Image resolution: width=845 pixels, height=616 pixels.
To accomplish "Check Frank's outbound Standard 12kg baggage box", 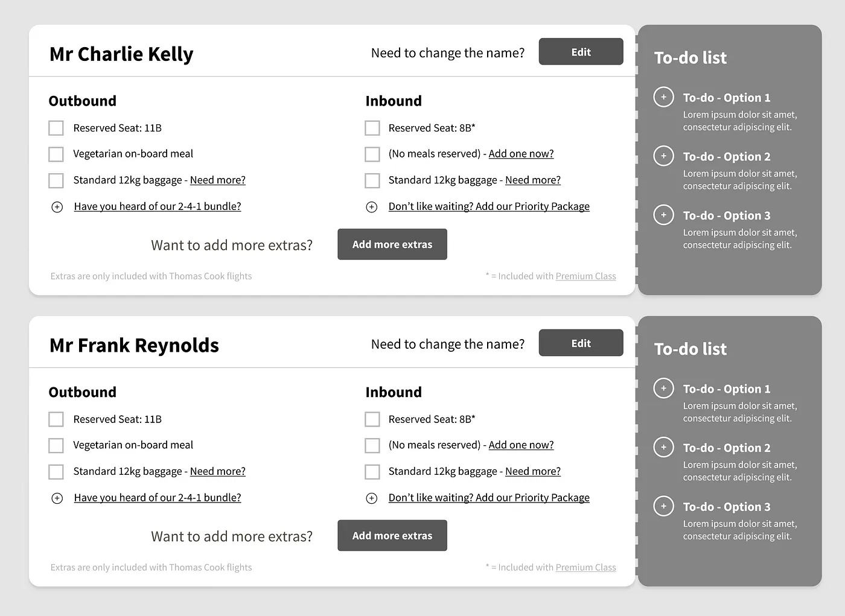I will pos(56,472).
